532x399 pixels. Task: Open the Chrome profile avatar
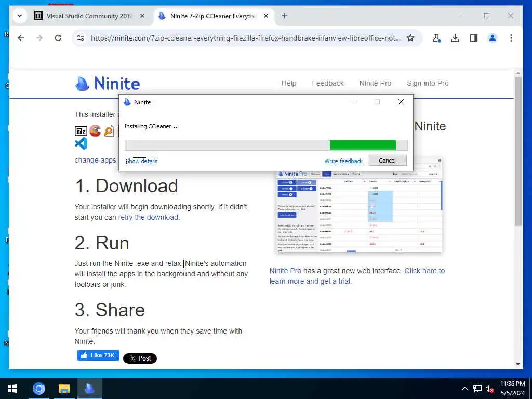click(x=493, y=38)
